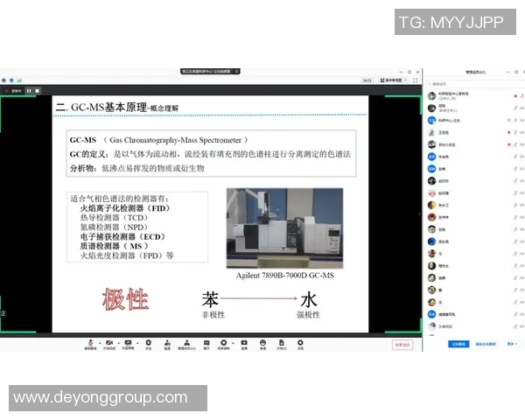Toggle mic for the co-host second row

[x=515, y=108]
